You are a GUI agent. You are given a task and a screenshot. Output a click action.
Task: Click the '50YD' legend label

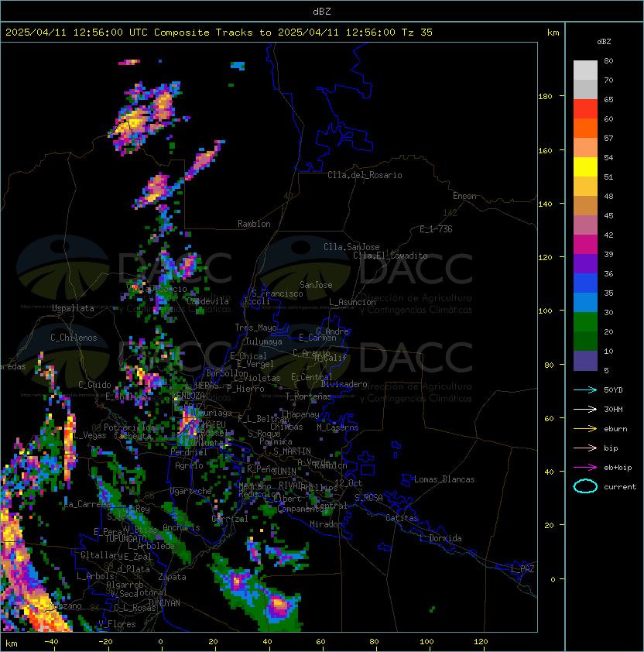pos(613,390)
